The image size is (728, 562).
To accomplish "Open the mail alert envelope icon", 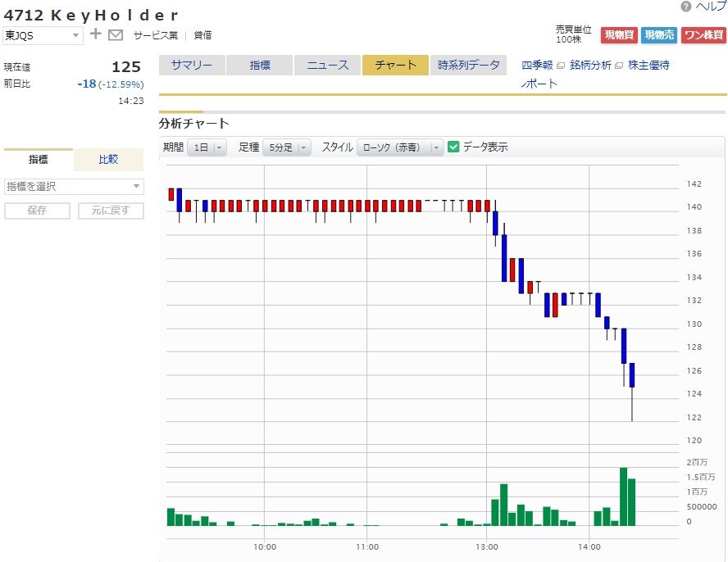I will pos(116,35).
